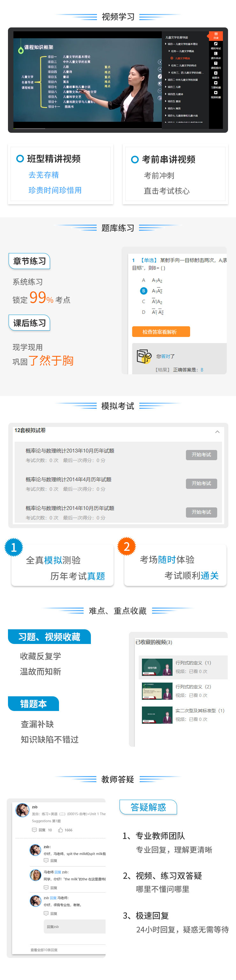Click 冯老师's avatar in the replies
Image resolution: width=236 pixels, height=980 pixels.
coord(35,875)
